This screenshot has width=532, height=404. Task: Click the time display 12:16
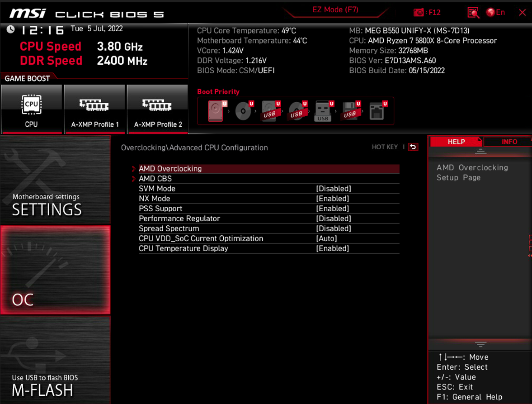(43, 30)
